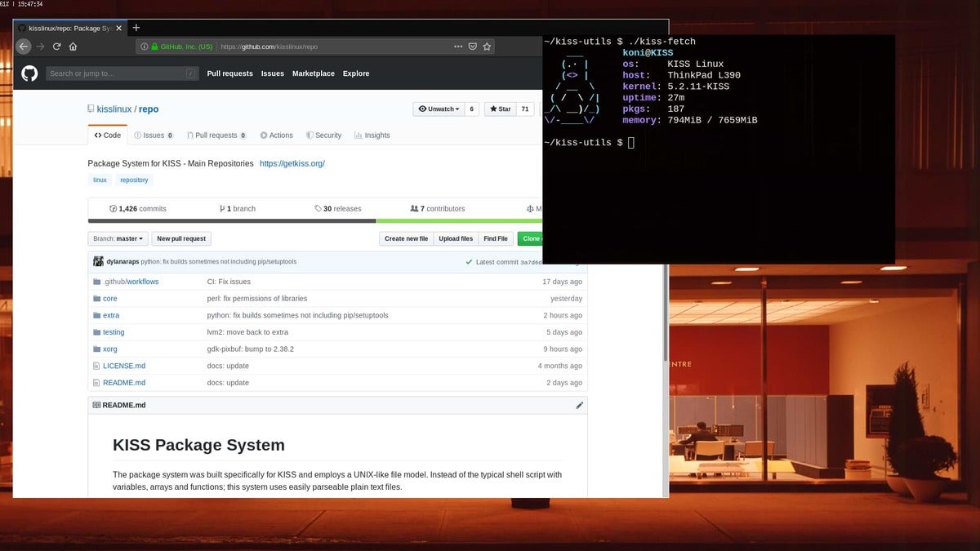This screenshot has height=551, width=980.
Task: Go back with the browser back arrow
Action: [x=24, y=47]
